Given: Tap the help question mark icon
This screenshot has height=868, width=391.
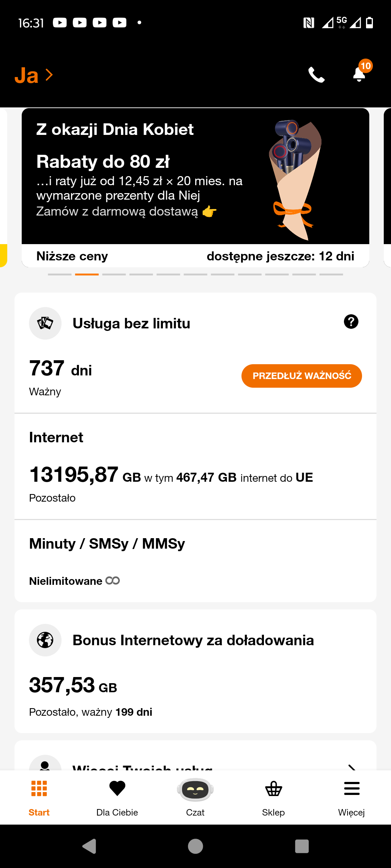Looking at the screenshot, I should (x=351, y=322).
